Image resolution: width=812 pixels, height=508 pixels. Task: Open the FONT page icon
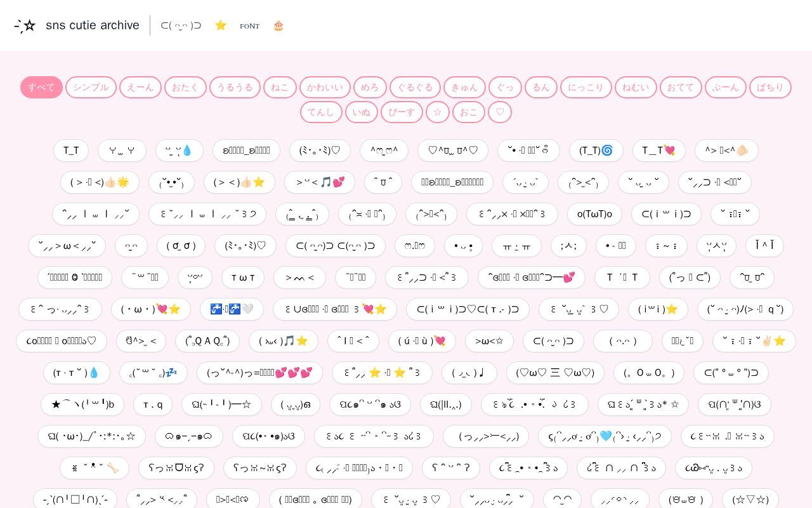(250, 26)
